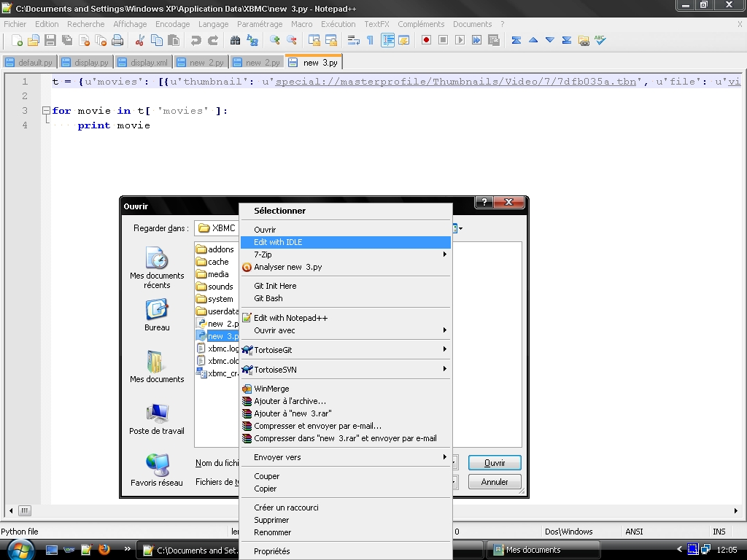Toggle indent guide toolbar icon
This screenshot has height=560, width=747.
[x=388, y=41]
